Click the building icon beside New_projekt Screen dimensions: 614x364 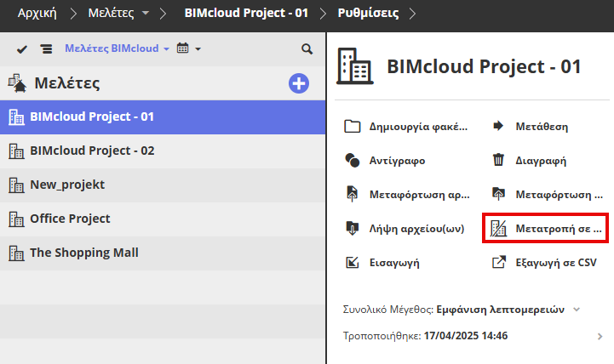[x=16, y=185]
